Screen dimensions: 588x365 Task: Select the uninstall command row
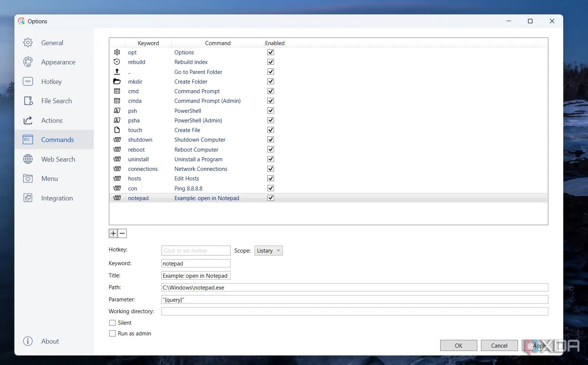point(328,159)
